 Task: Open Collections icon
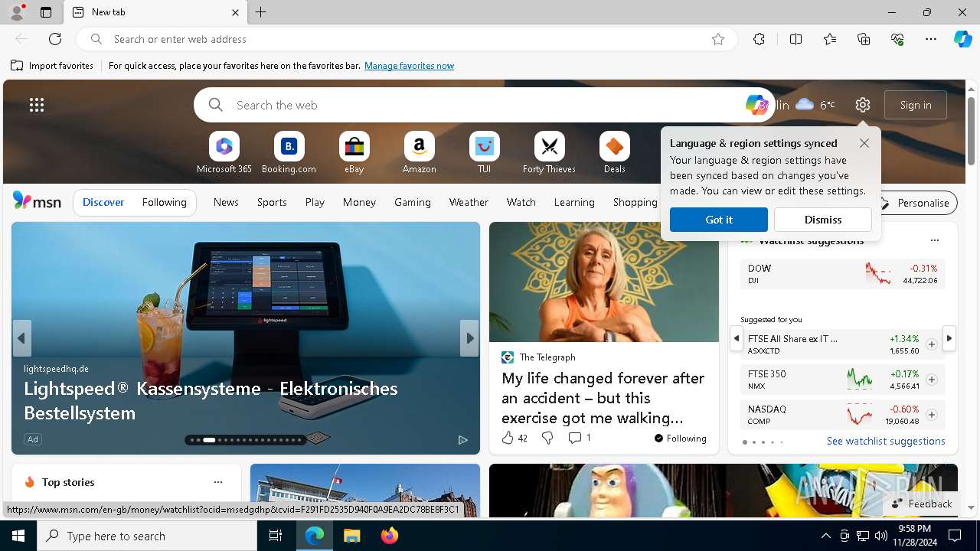tap(864, 39)
